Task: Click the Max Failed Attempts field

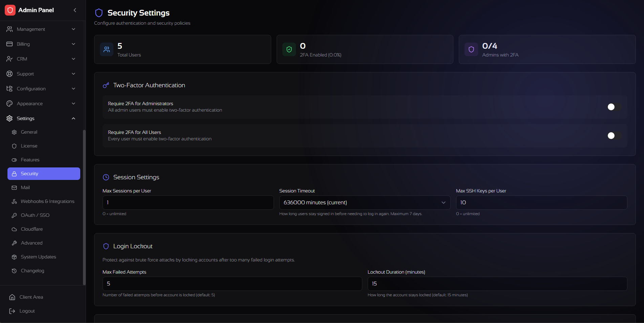Action: tap(232, 284)
